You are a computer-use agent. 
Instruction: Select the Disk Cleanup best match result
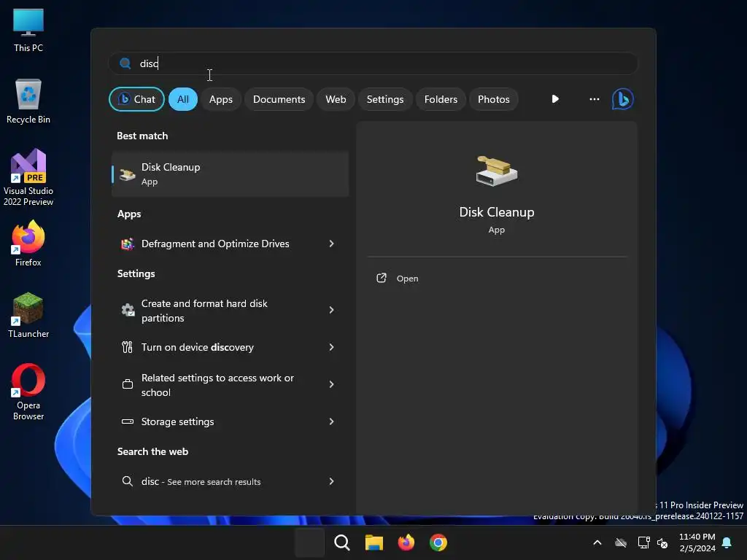click(x=230, y=174)
